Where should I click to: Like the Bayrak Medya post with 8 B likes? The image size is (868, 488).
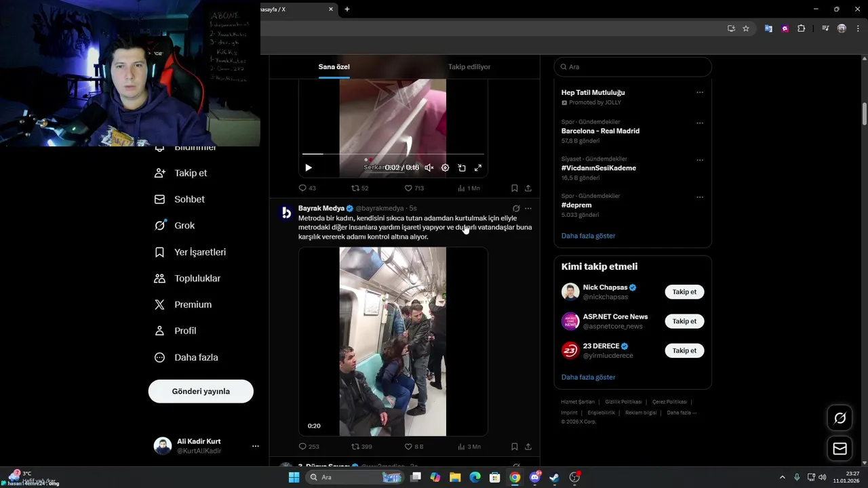(x=414, y=447)
